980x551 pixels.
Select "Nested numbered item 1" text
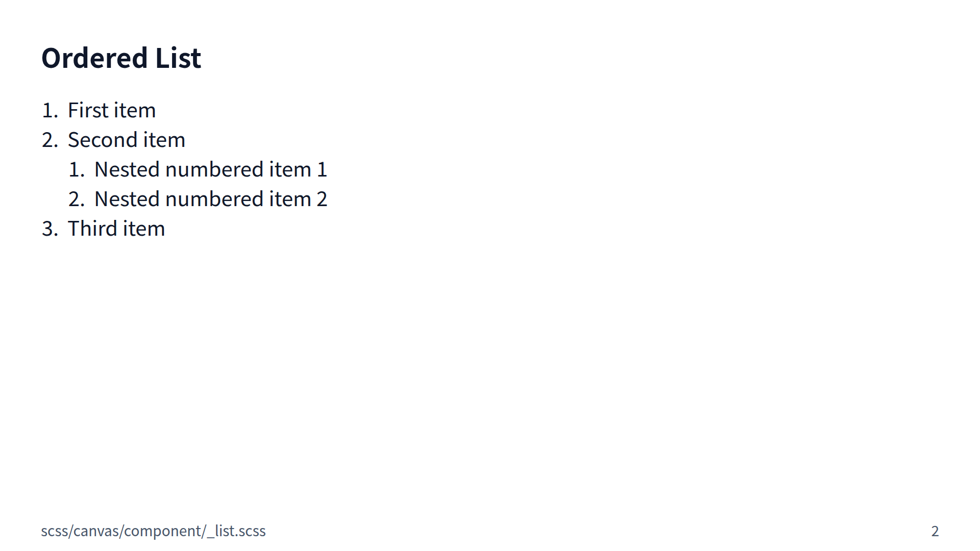[210, 169]
